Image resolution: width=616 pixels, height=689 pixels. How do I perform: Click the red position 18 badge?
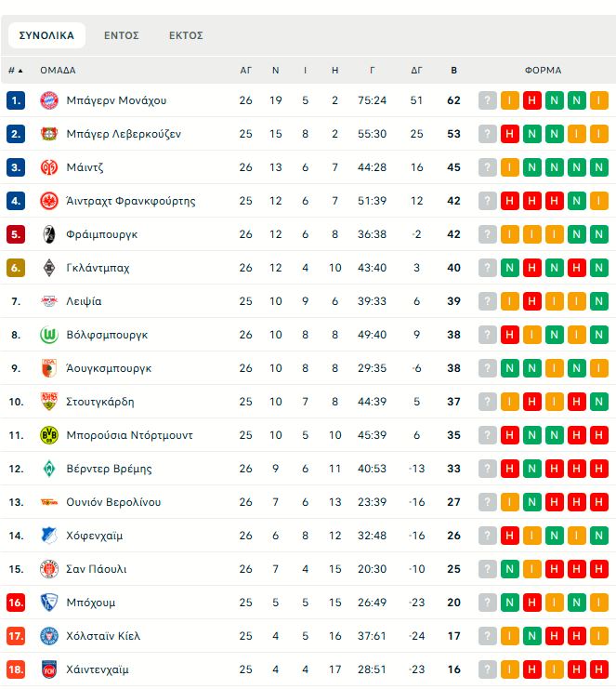coord(16,669)
